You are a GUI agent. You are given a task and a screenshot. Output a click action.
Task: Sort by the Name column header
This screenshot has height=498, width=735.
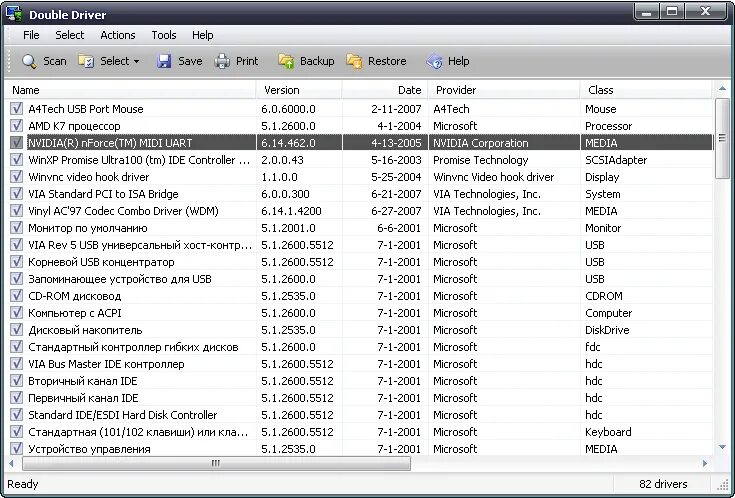click(x=130, y=90)
